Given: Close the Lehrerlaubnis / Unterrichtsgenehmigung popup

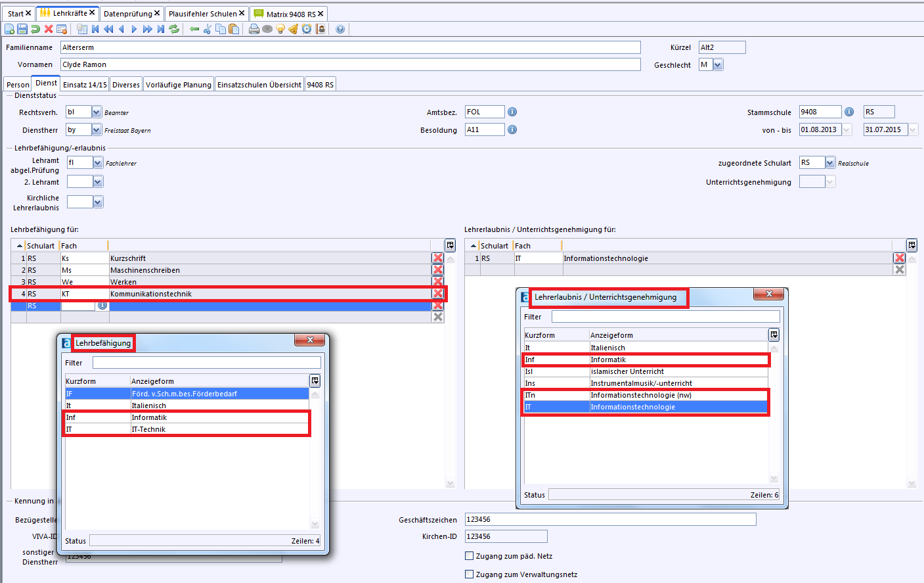Looking at the screenshot, I should pyautogui.click(x=768, y=294).
